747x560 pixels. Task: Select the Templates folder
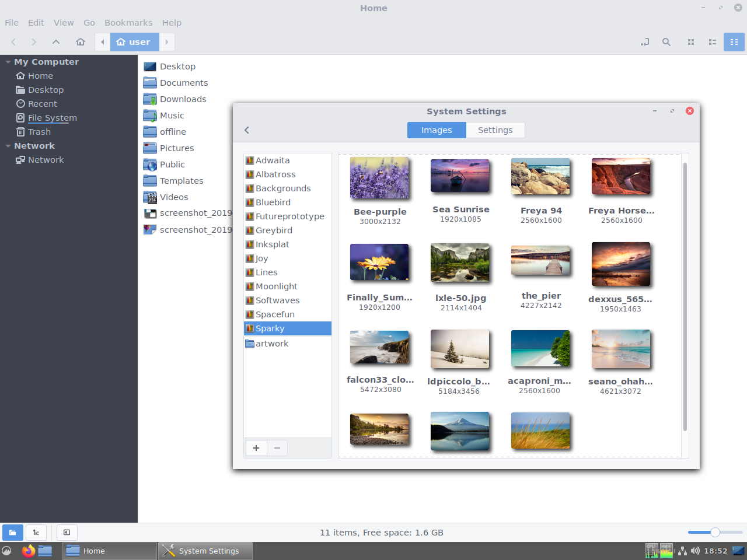click(174, 181)
